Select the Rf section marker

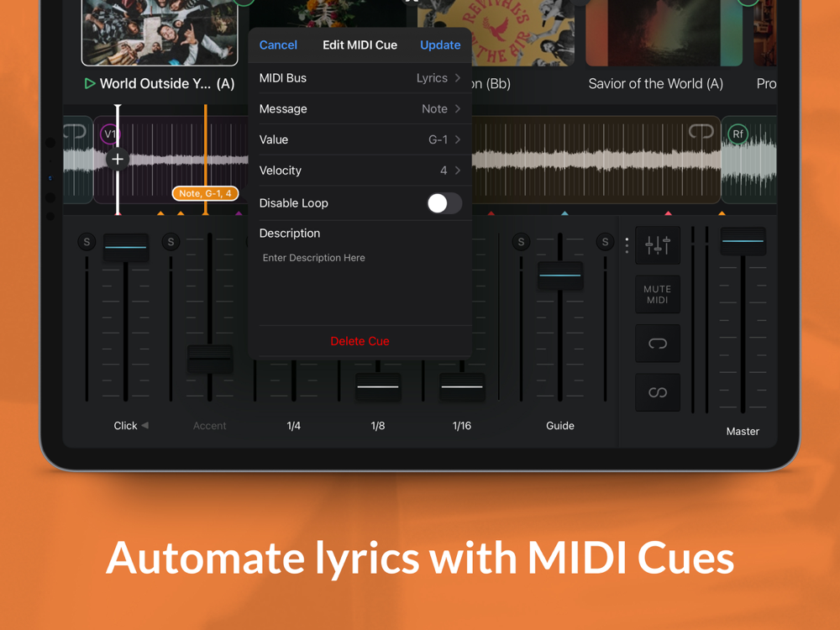coord(738,134)
